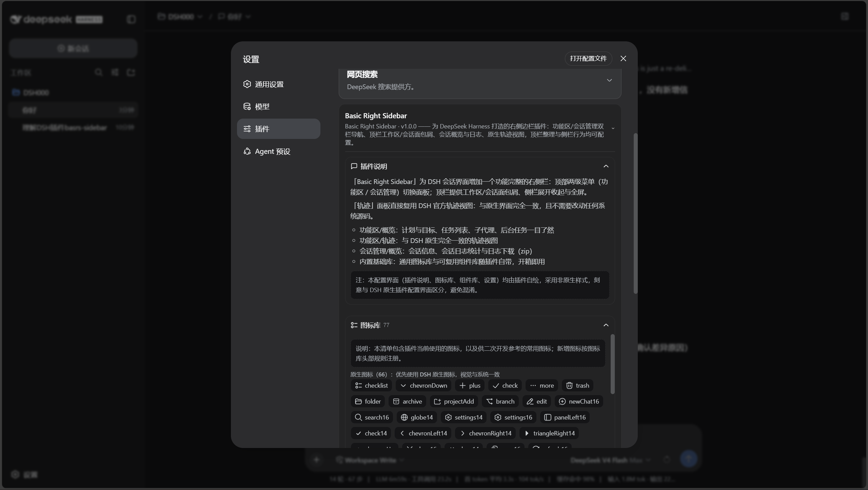Collapse the 图标库 section
The width and height of the screenshot is (868, 490).
606,325
